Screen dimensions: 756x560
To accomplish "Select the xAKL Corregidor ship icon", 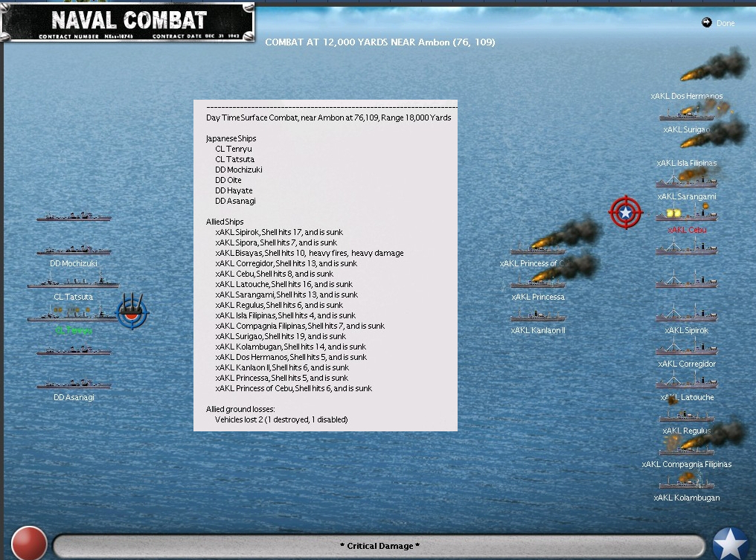I will click(x=687, y=347).
